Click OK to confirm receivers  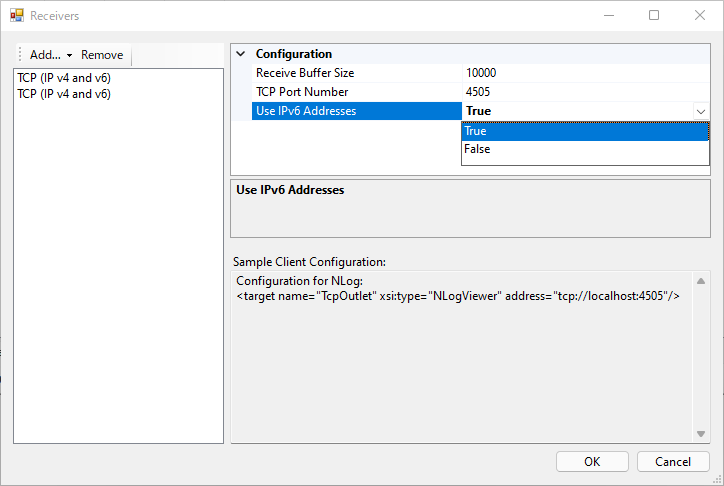pyautogui.click(x=592, y=461)
